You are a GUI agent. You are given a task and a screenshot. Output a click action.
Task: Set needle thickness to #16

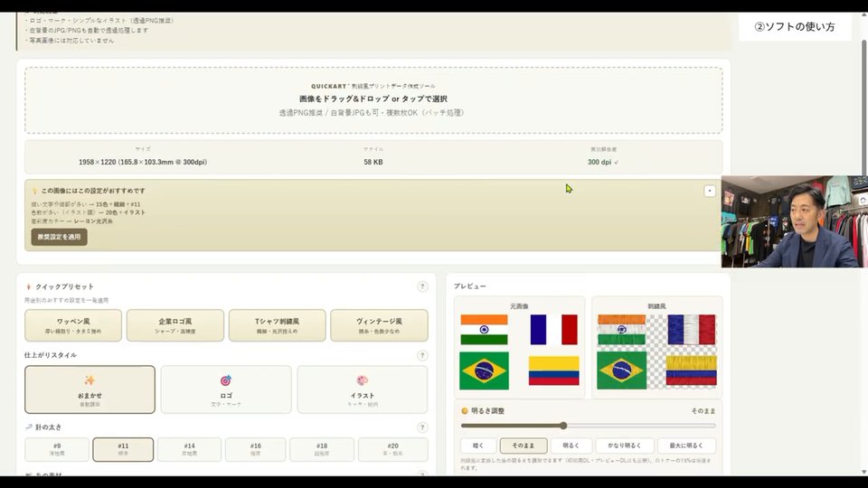coord(255,449)
